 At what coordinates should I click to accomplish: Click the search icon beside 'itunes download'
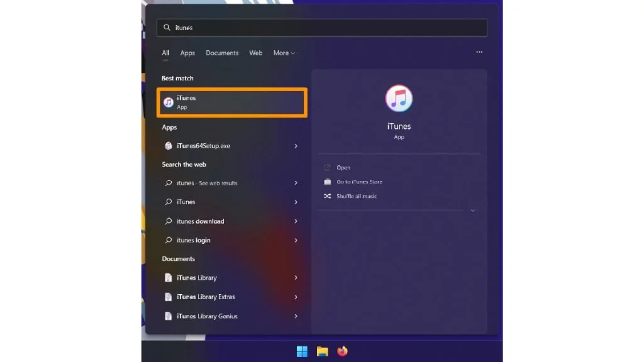coord(169,221)
